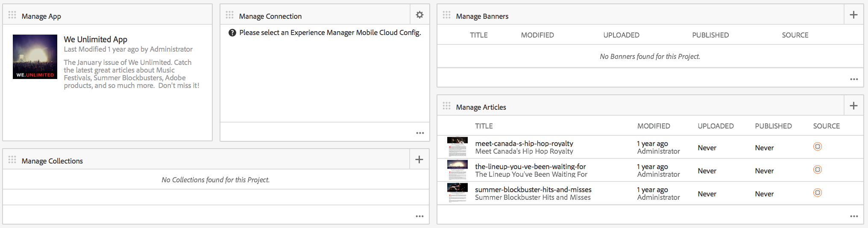Click source icon for meet-canada-s-hip-hop-royalty article
This screenshot has width=868, height=228.
817,147
